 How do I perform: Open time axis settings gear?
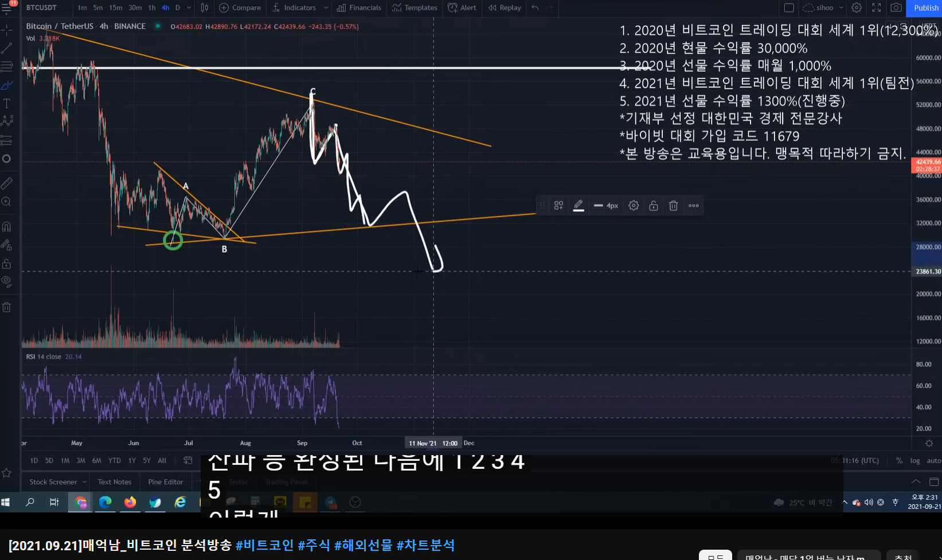coord(929,443)
